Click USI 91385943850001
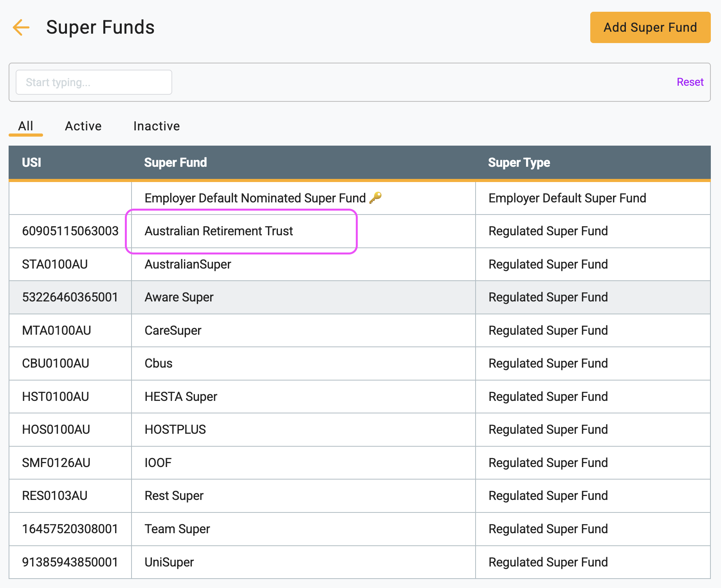 point(70,562)
